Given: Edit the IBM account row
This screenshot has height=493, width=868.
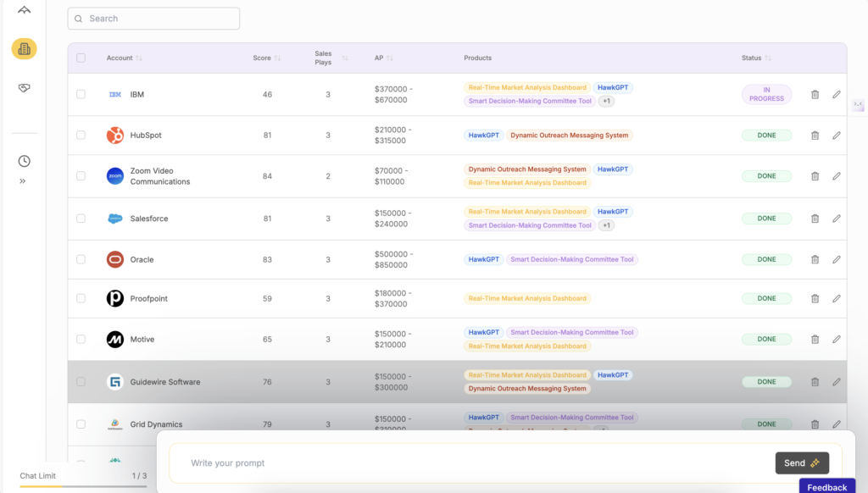Looking at the screenshot, I should point(837,95).
